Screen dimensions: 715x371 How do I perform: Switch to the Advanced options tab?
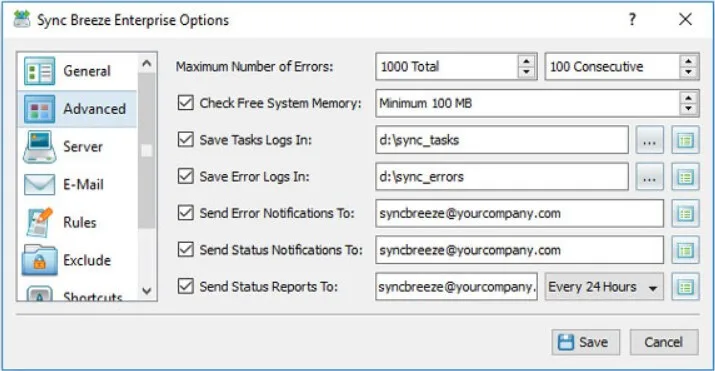click(x=77, y=109)
